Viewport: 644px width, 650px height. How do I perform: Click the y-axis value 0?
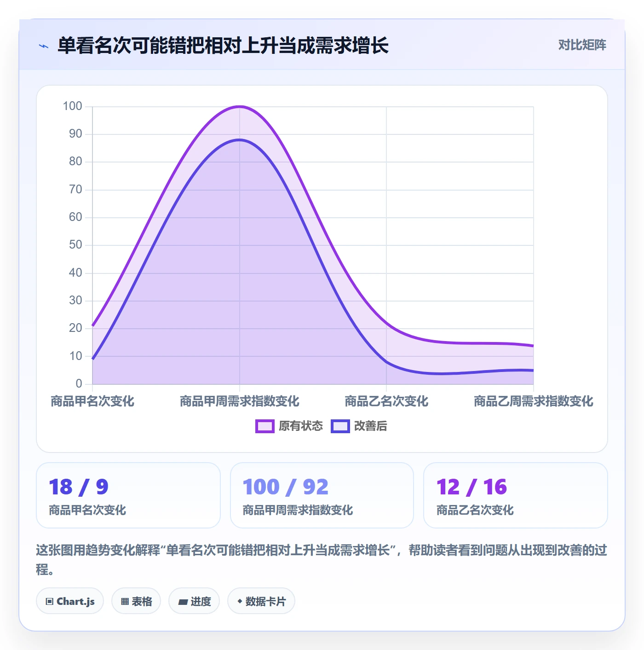79,383
